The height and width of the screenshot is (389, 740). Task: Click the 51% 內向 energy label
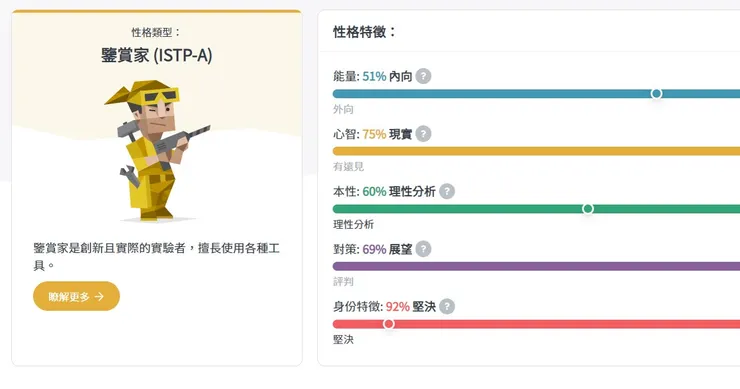click(387, 76)
